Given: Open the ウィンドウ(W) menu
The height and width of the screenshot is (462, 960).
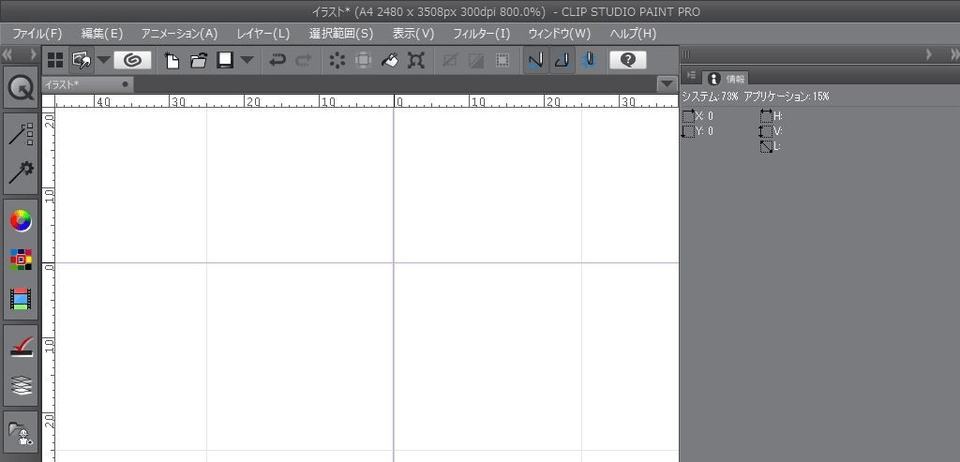Looking at the screenshot, I should [x=559, y=34].
